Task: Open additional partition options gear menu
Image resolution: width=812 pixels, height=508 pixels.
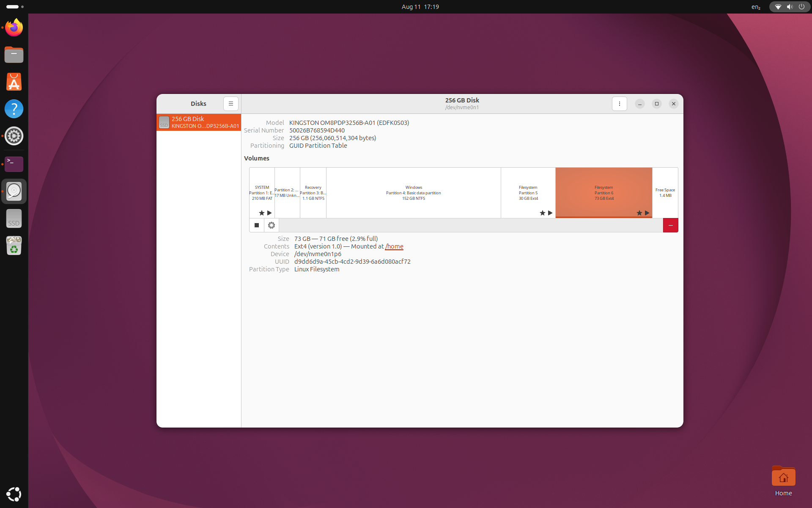Action: (x=272, y=225)
